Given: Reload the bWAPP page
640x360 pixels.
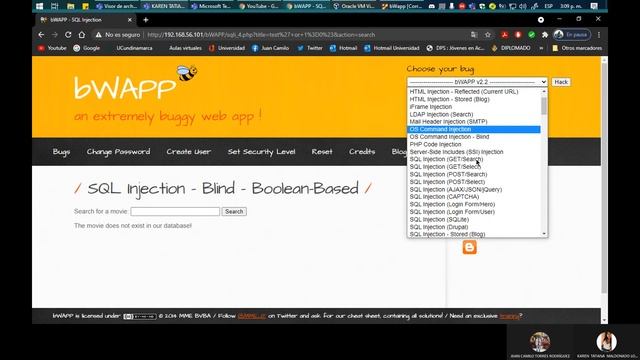Looking at the screenshot, I should click(x=68, y=35).
